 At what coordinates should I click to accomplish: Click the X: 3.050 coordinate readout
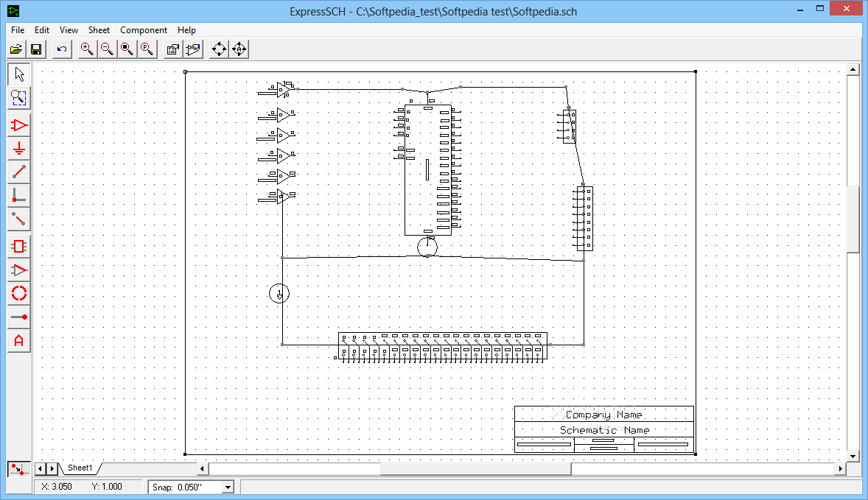tap(57, 487)
